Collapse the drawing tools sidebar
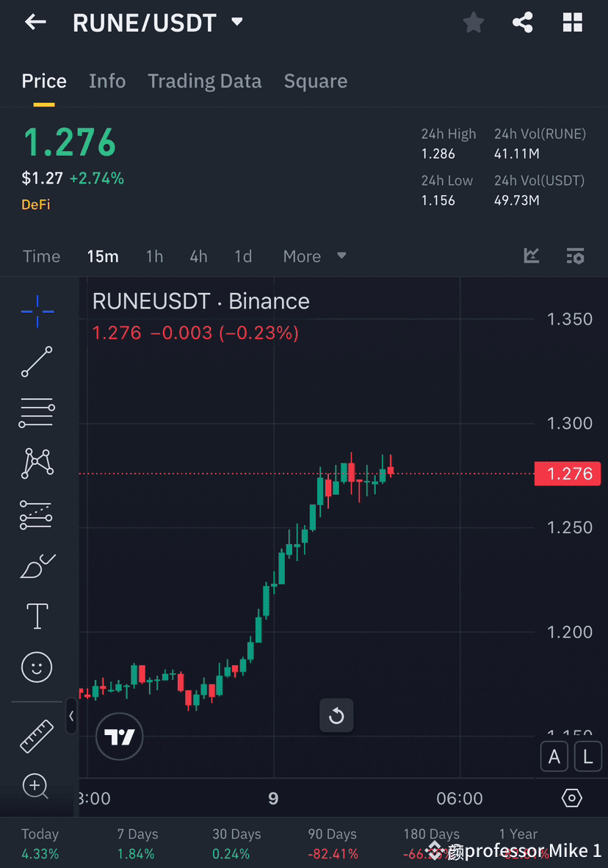The image size is (608, 868). (71, 717)
